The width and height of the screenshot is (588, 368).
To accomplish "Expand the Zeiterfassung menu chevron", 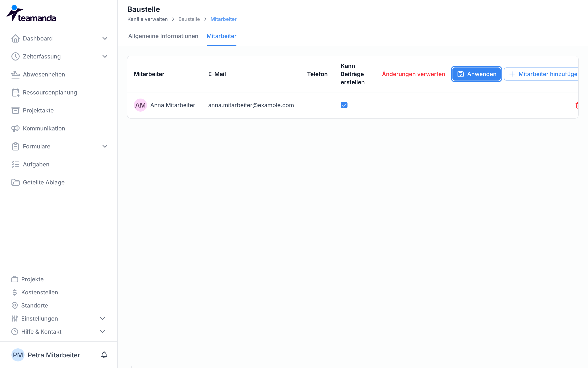I will (x=105, y=56).
